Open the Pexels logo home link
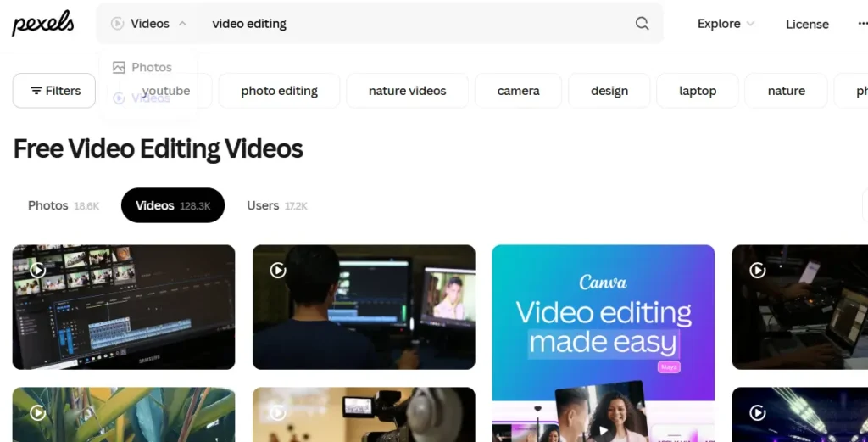The height and width of the screenshot is (442, 868). tap(42, 23)
